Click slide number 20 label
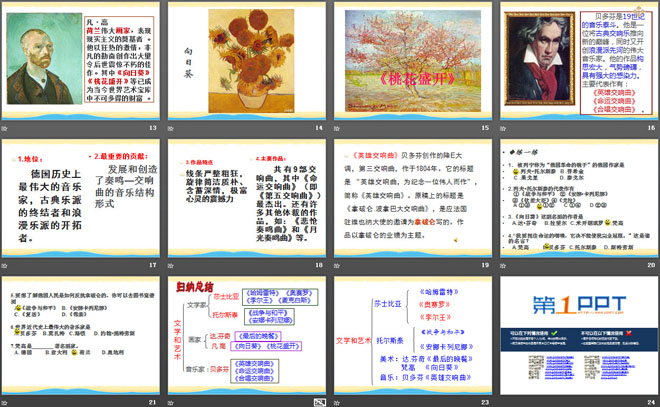The image size is (660, 407). pos(651,265)
